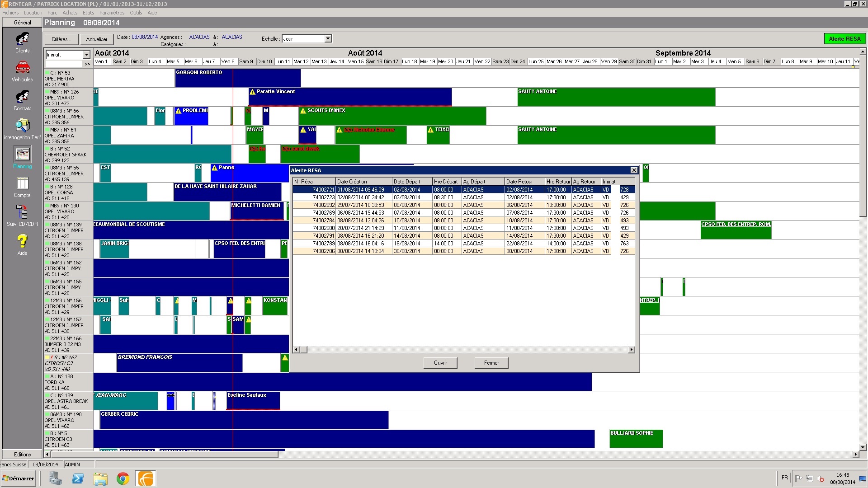Select reservation row 74002784
Viewport: 868px width, 488px height.
click(x=464, y=221)
